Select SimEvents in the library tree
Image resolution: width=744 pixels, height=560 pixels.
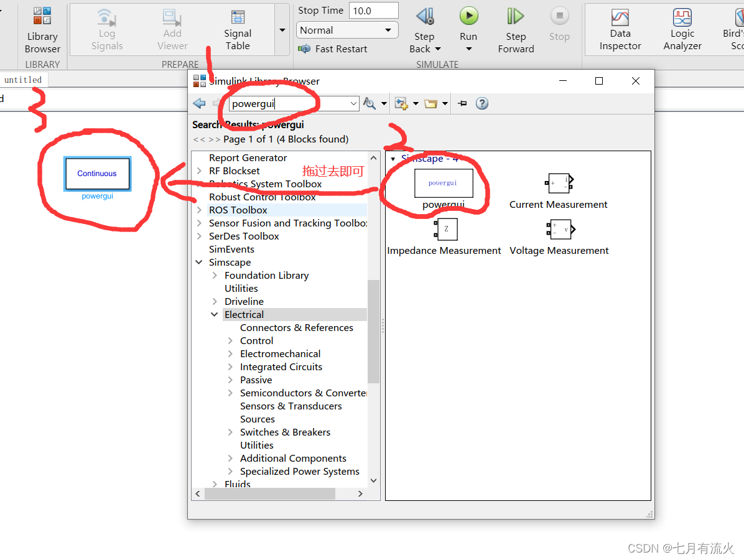231,249
